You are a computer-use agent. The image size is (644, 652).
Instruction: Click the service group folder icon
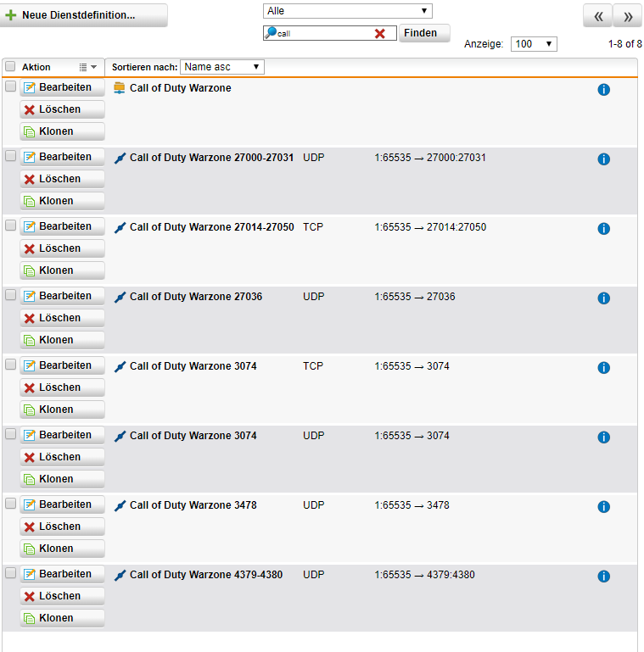pos(120,87)
